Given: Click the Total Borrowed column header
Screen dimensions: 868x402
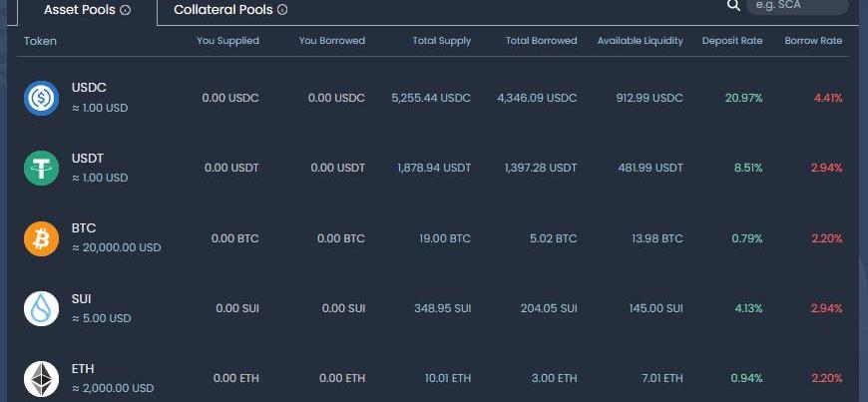Looking at the screenshot, I should (x=541, y=41).
